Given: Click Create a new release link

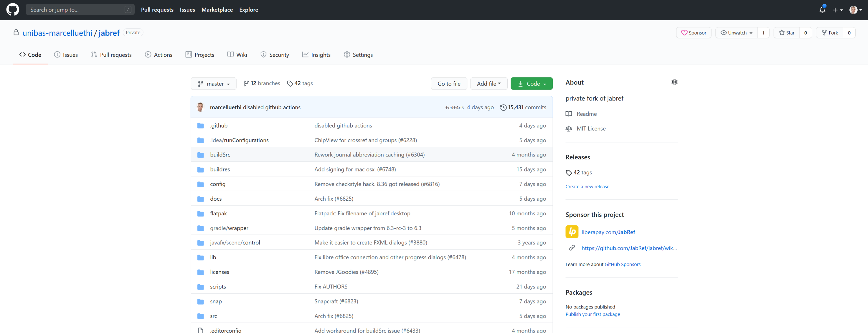Looking at the screenshot, I should (x=587, y=187).
